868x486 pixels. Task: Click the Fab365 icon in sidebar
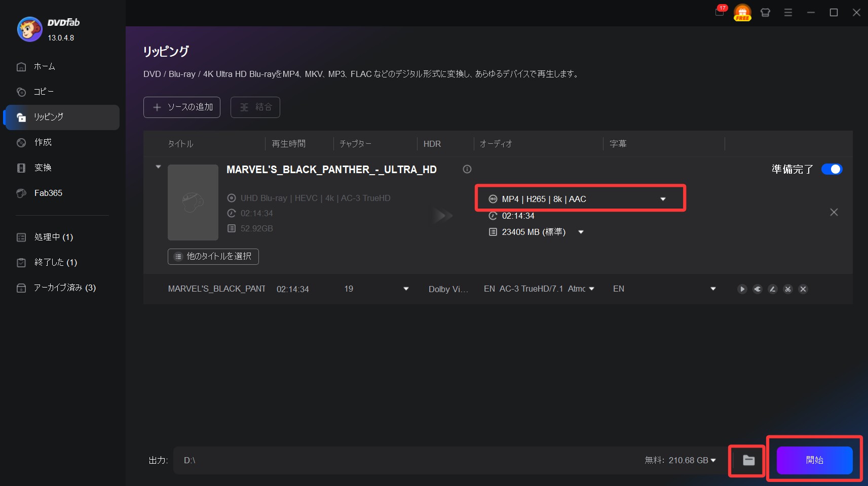(21, 193)
